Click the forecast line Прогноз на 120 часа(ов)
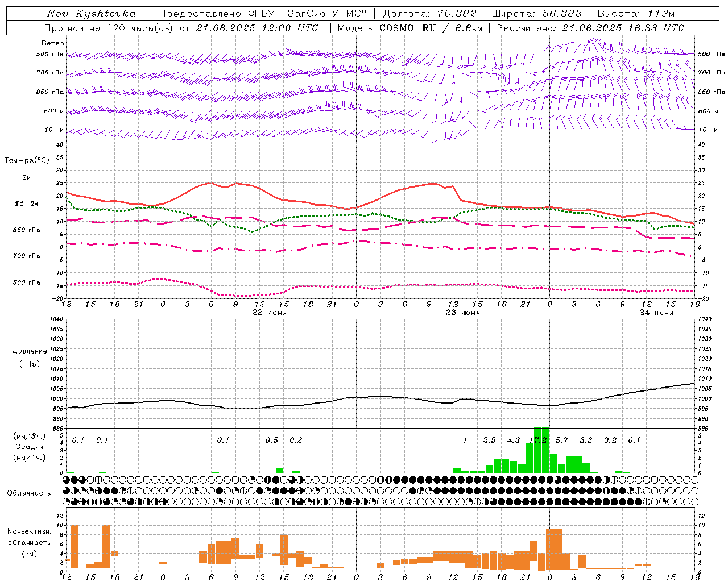 point(108,28)
